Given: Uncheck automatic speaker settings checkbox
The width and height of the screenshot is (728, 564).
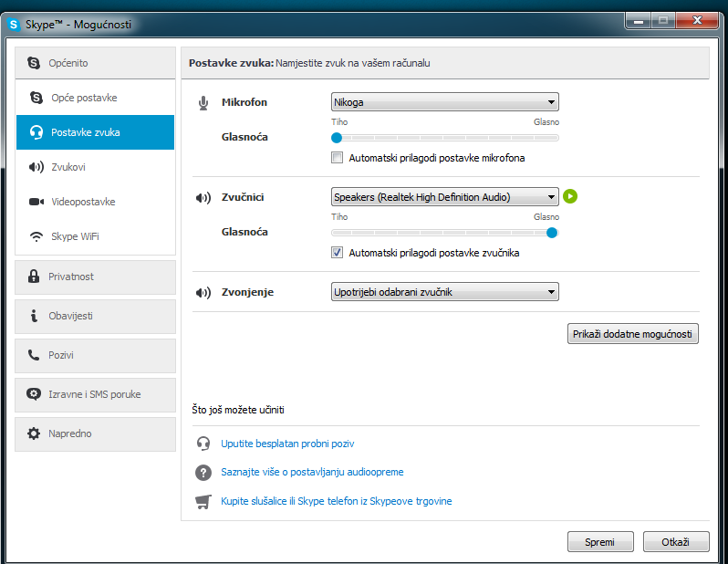Looking at the screenshot, I should pyautogui.click(x=338, y=253).
